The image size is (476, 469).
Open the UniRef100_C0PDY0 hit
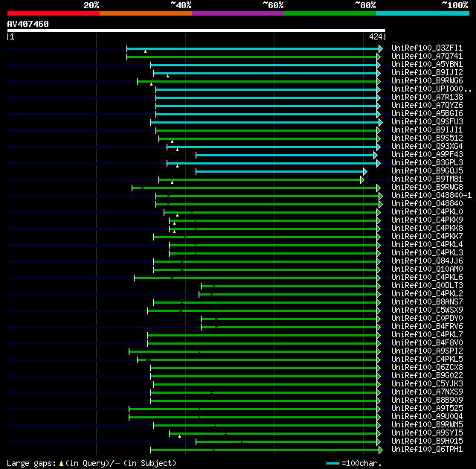[427, 319]
